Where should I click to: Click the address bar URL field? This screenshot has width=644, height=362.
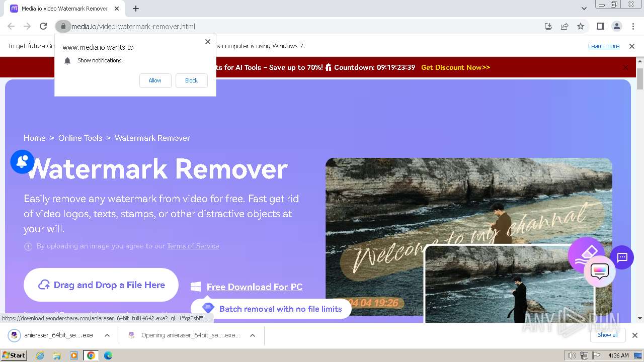click(x=302, y=27)
